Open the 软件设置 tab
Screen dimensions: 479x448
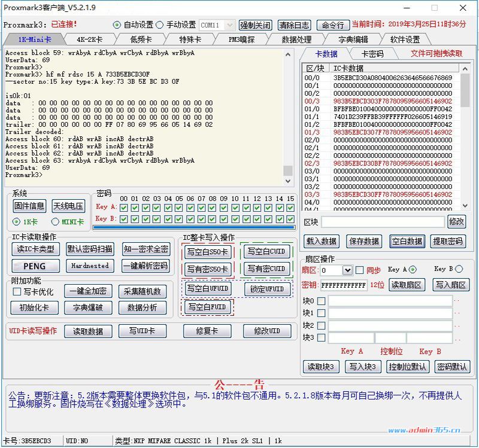pyautogui.click(x=405, y=39)
